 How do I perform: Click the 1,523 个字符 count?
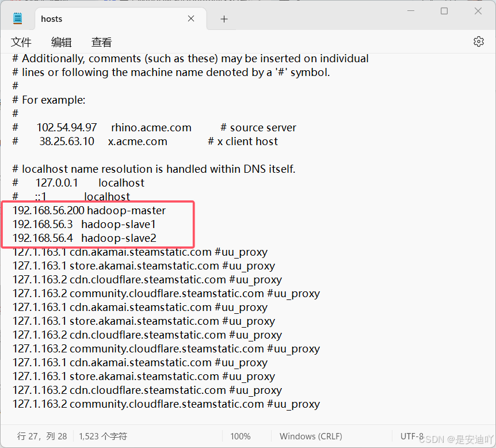coord(103,436)
